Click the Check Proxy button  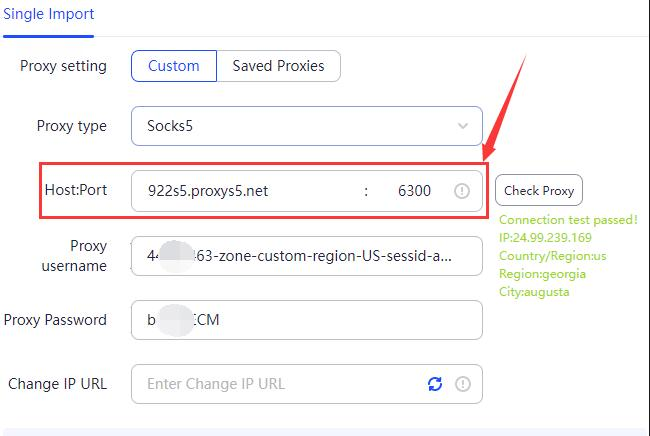click(539, 190)
